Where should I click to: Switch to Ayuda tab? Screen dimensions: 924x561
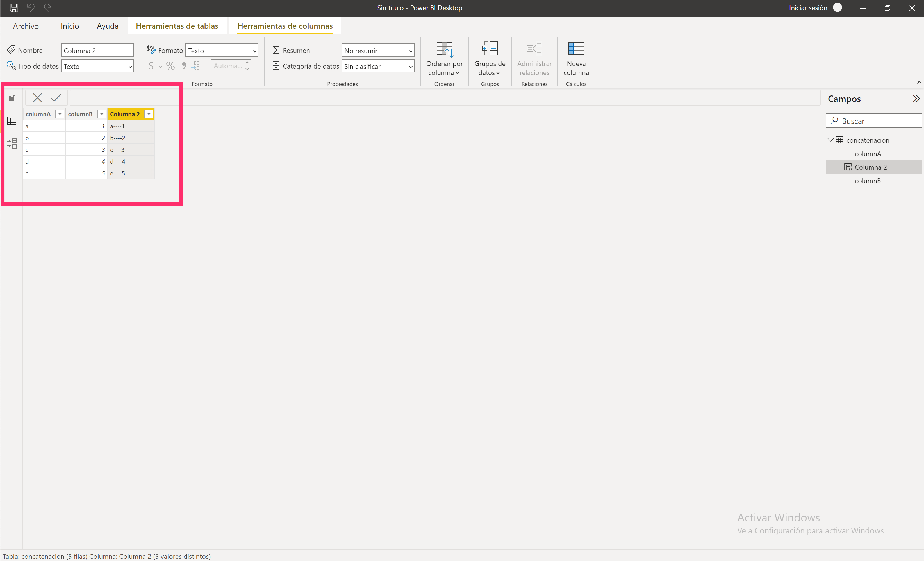point(108,26)
